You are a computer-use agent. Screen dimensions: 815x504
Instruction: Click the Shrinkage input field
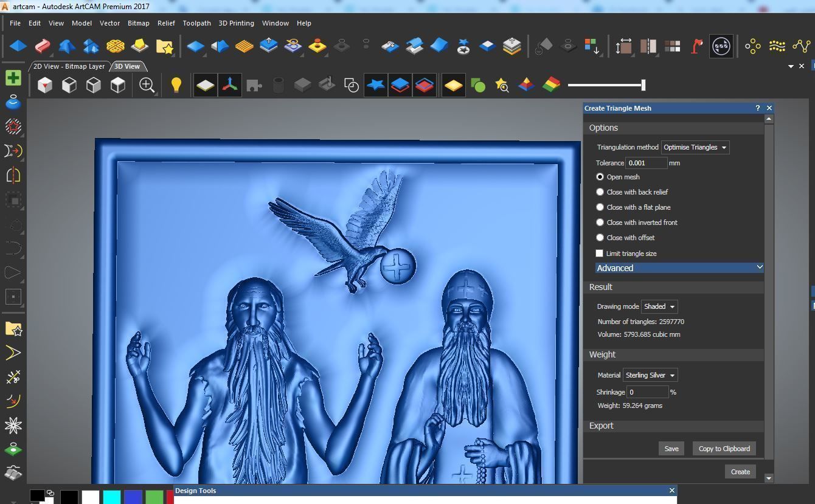tap(648, 392)
